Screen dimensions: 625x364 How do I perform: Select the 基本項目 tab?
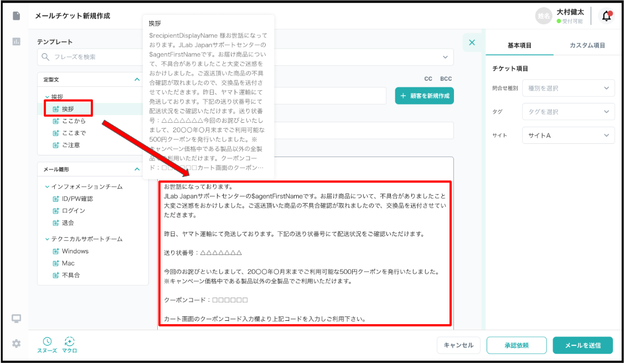[519, 45]
